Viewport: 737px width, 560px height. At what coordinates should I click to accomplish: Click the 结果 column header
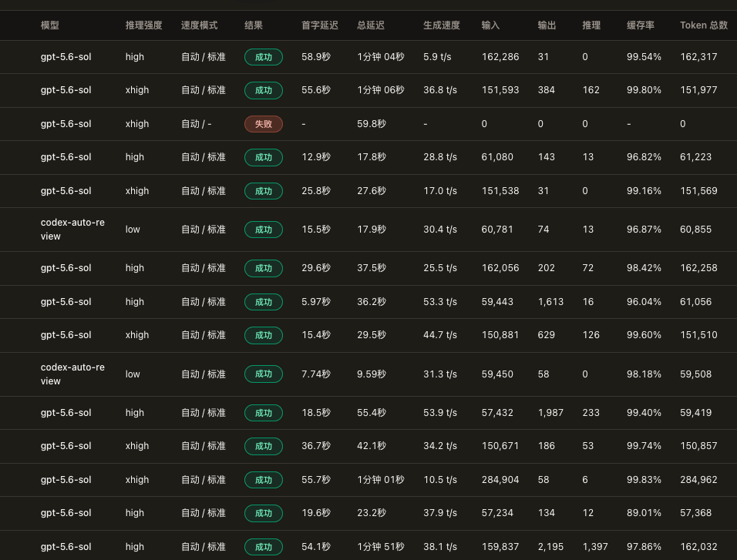[x=254, y=25]
